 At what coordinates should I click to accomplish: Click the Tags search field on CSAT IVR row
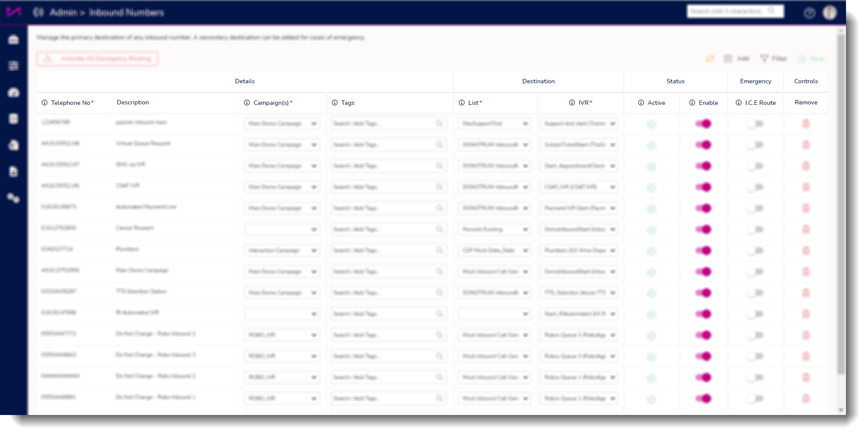[x=388, y=187]
